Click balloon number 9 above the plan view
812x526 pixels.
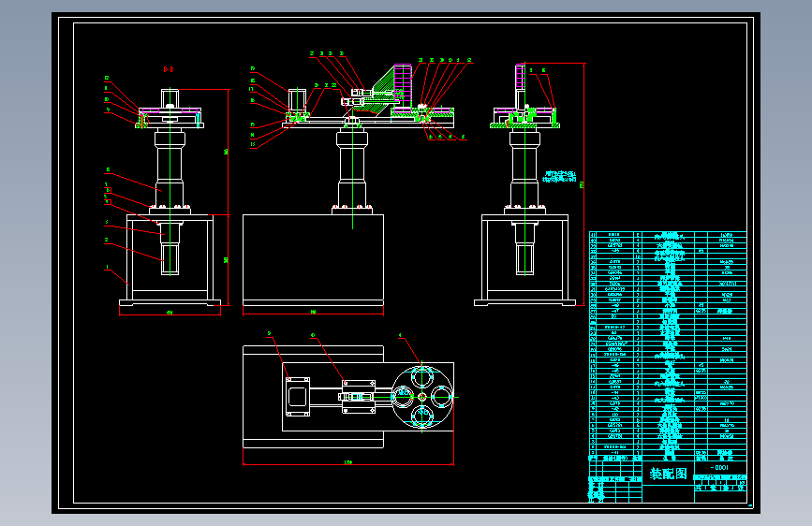pyautogui.click(x=270, y=333)
